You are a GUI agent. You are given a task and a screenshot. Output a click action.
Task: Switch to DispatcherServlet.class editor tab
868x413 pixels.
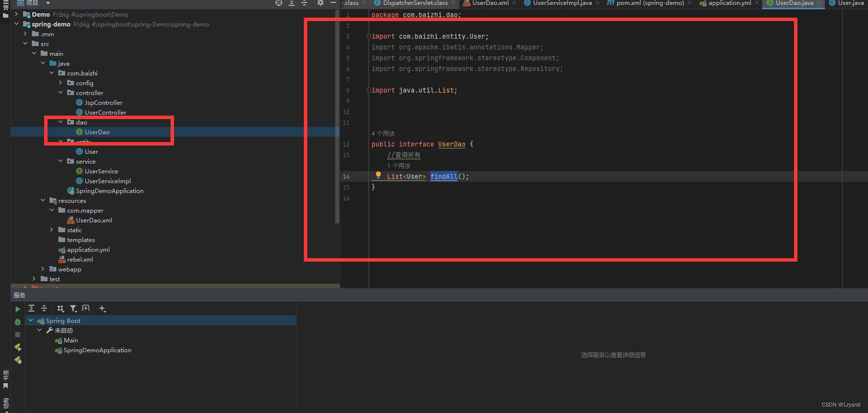click(415, 3)
